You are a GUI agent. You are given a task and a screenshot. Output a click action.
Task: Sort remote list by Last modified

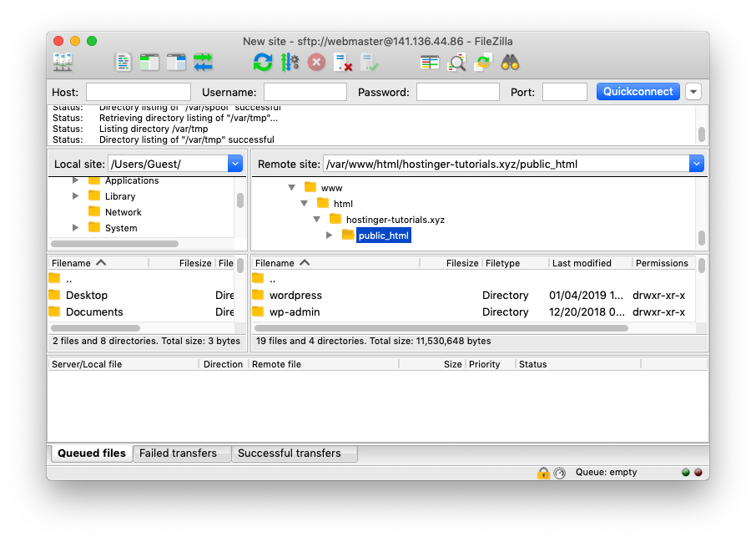pyautogui.click(x=591, y=263)
